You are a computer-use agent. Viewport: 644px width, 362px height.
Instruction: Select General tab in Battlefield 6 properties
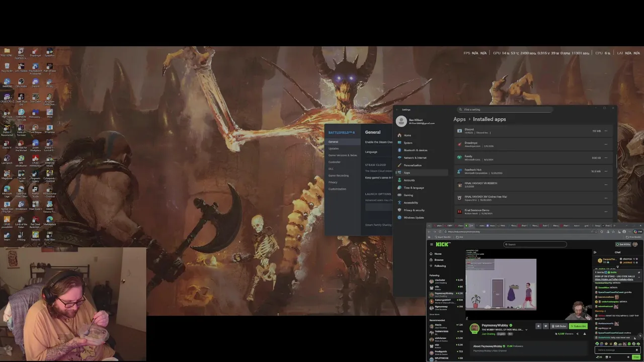(x=342, y=142)
